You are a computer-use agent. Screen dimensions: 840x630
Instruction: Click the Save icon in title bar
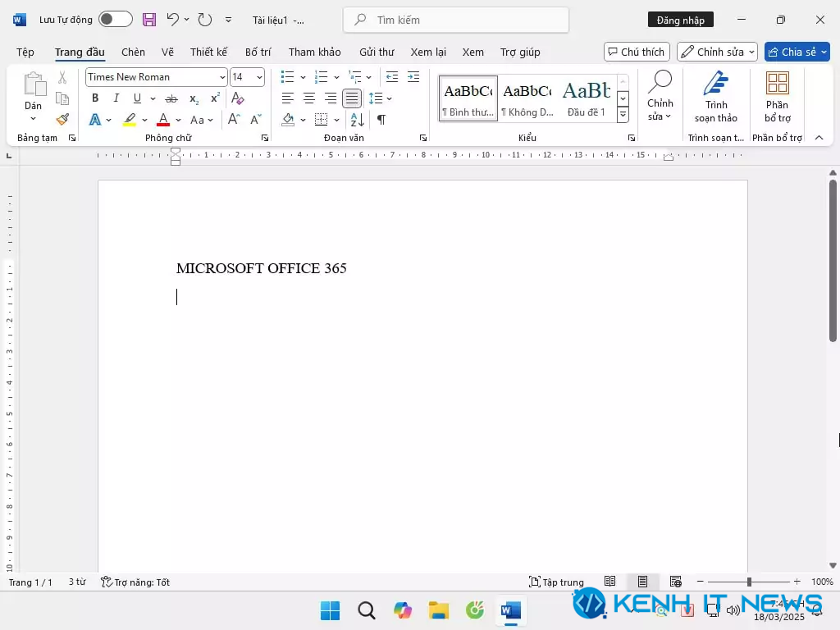149,20
